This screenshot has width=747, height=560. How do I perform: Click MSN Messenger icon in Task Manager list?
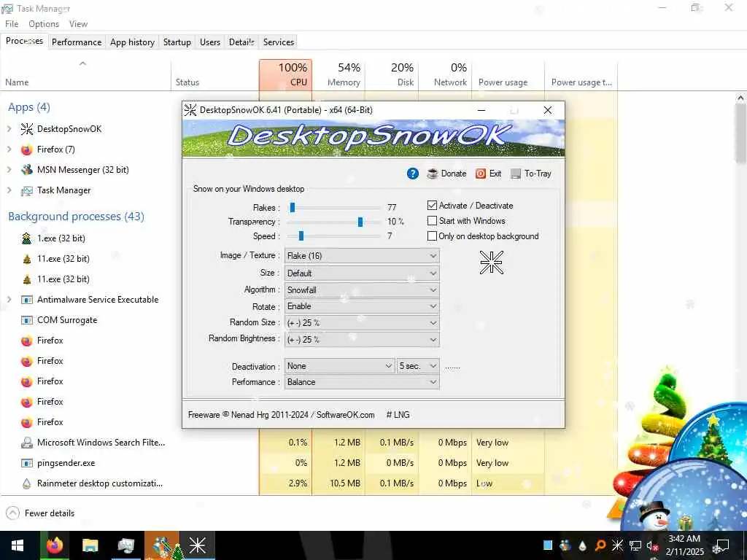point(27,170)
